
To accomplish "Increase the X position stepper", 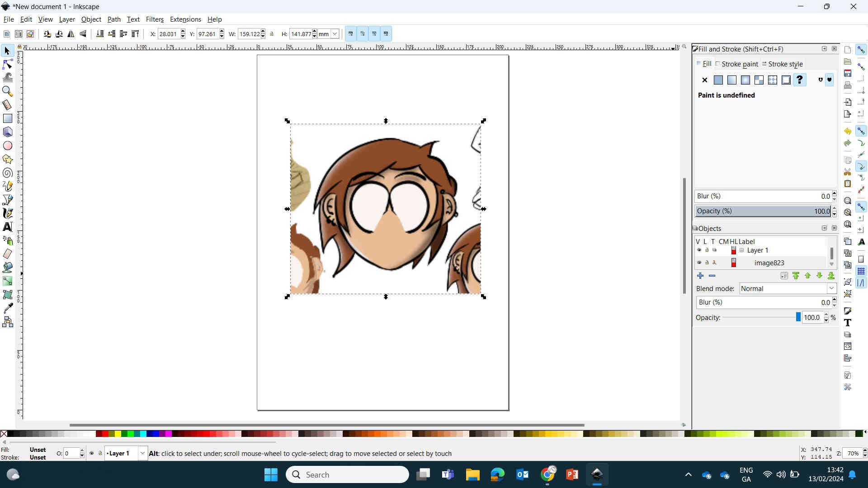I will click(x=183, y=32).
